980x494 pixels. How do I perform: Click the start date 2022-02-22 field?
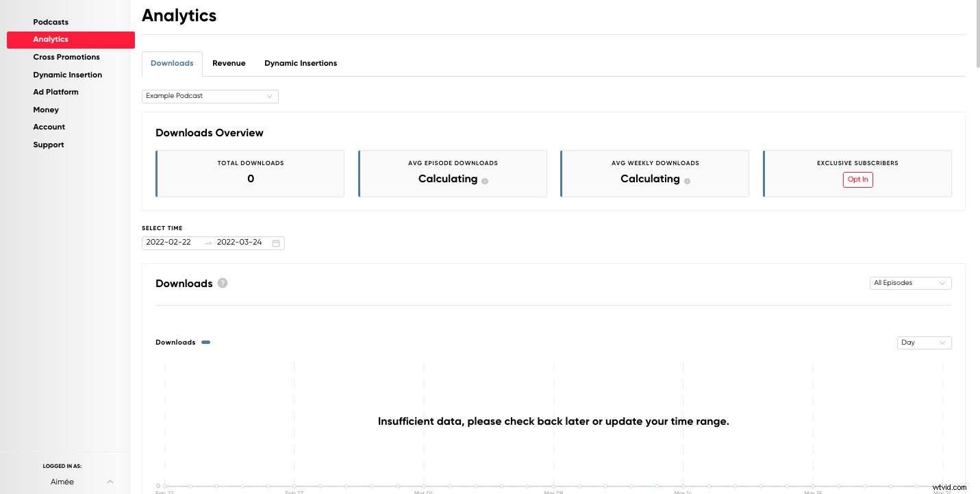(168, 243)
